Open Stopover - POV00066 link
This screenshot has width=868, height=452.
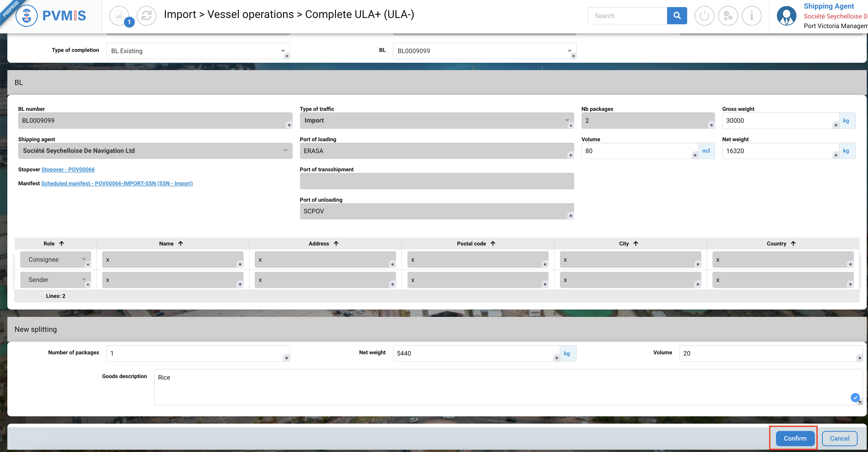(x=68, y=170)
